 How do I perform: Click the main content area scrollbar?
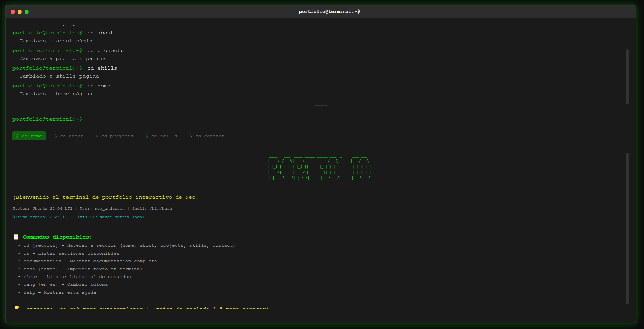click(627, 228)
